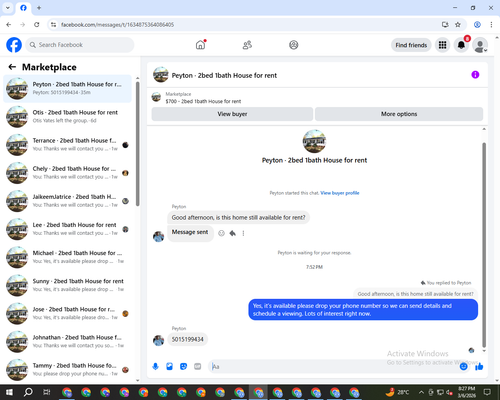Screen dimensions: 500x400
Task: Open the Menu grid icon
Action: (x=442, y=45)
